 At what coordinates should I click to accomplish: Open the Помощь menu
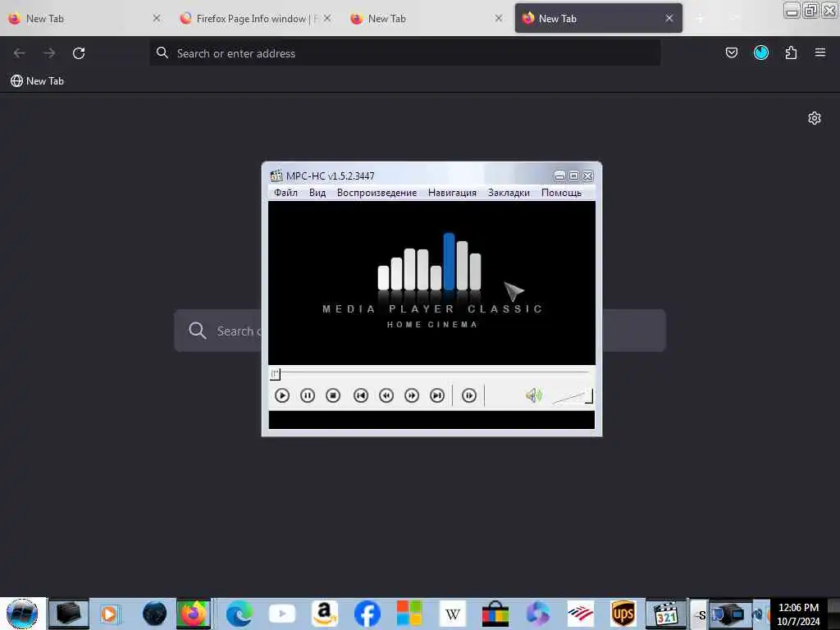click(x=561, y=193)
